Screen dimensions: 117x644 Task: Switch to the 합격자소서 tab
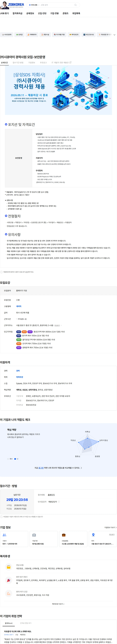click(9, 623)
